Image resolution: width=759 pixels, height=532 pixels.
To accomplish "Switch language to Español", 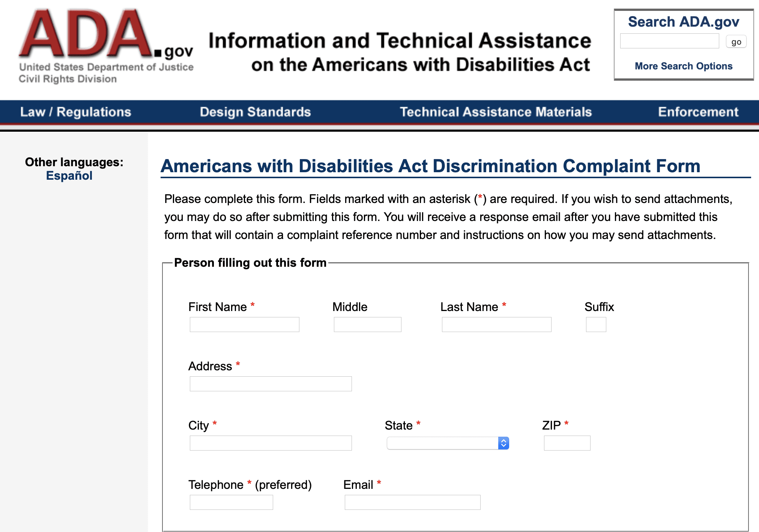I will point(69,176).
